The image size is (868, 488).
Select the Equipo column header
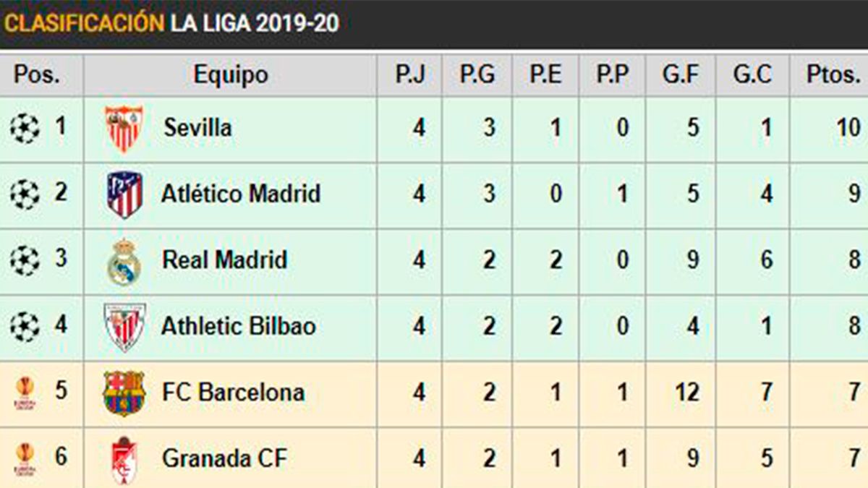coord(231,74)
